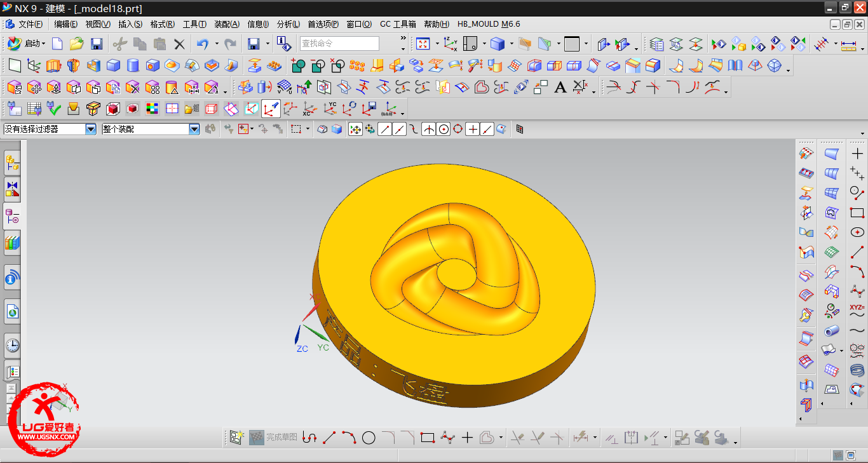Viewport: 868px width, 463px height.
Task: Click the X delete icon in toolbar
Action: (x=180, y=44)
